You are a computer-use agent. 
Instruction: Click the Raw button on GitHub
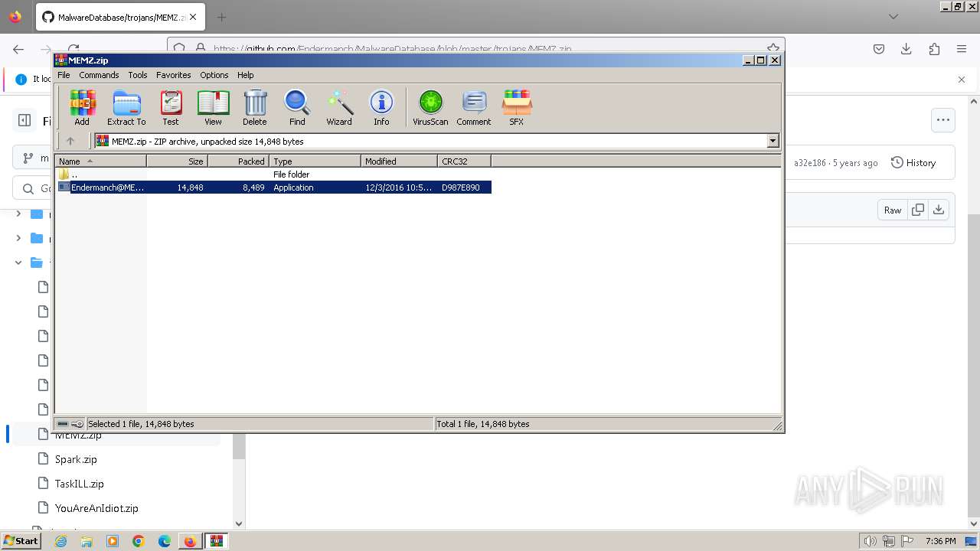(893, 210)
